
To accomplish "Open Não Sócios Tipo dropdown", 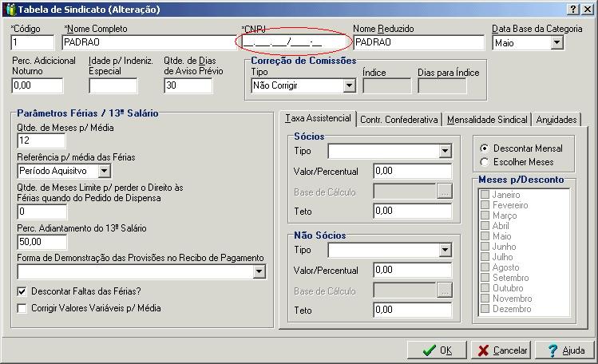I will [x=445, y=250].
